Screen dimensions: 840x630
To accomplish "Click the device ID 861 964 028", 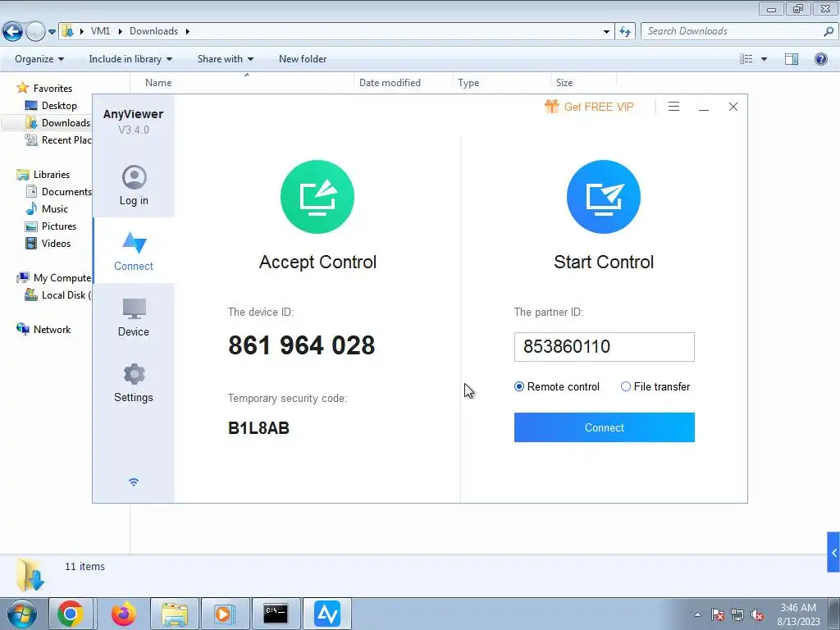I will [x=302, y=345].
